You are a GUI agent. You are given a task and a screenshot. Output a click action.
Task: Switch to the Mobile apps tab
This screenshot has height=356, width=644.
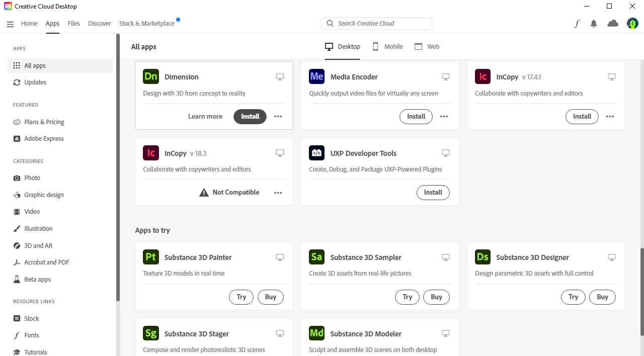pyautogui.click(x=387, y=47)
